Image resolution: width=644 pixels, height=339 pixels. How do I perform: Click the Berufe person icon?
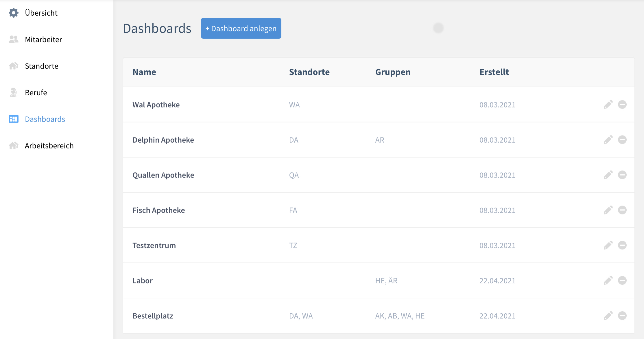[14, 92]
